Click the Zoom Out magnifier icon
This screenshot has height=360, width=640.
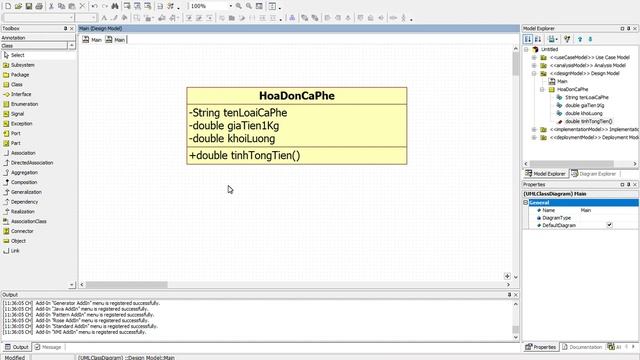(x=249, y=6)
